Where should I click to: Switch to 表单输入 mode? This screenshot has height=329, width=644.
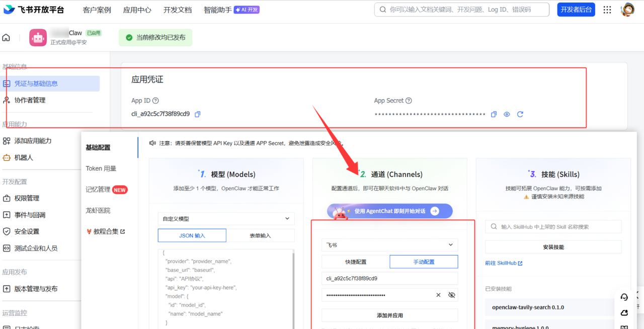click(260, 235)
